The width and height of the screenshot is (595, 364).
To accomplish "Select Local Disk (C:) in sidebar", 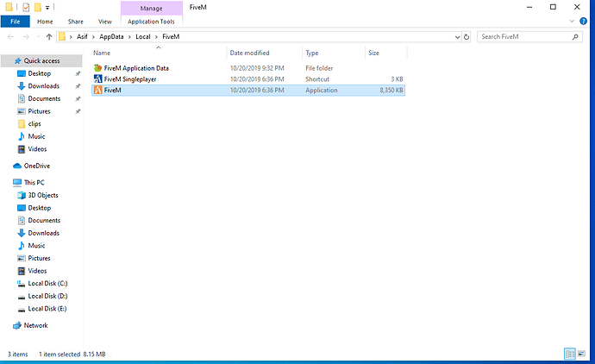I will pos(47,284).
